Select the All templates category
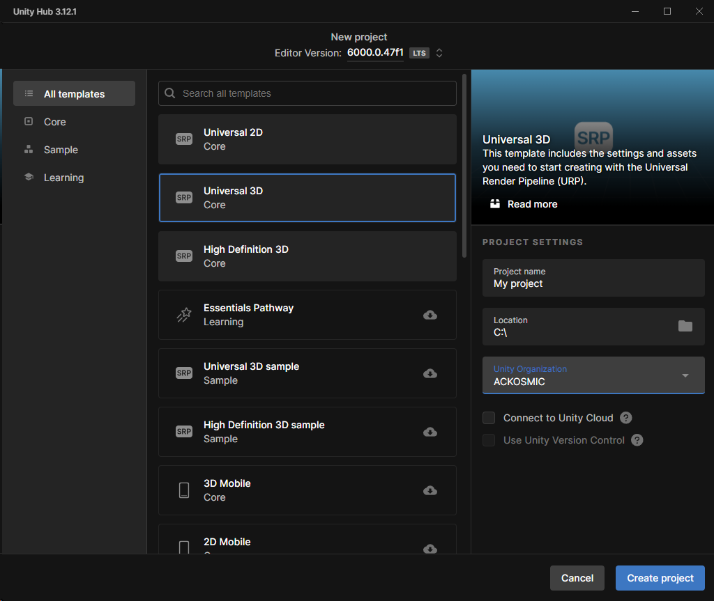This screenshot has width=714, height=601. (x=74, y=94)
